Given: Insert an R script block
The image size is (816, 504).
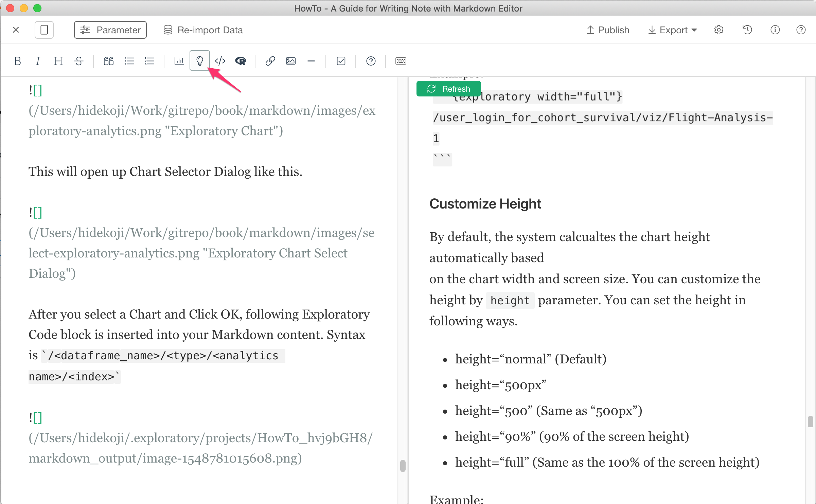Looking at the screenshot, I should pyautogui.click(x=241, y=61).
